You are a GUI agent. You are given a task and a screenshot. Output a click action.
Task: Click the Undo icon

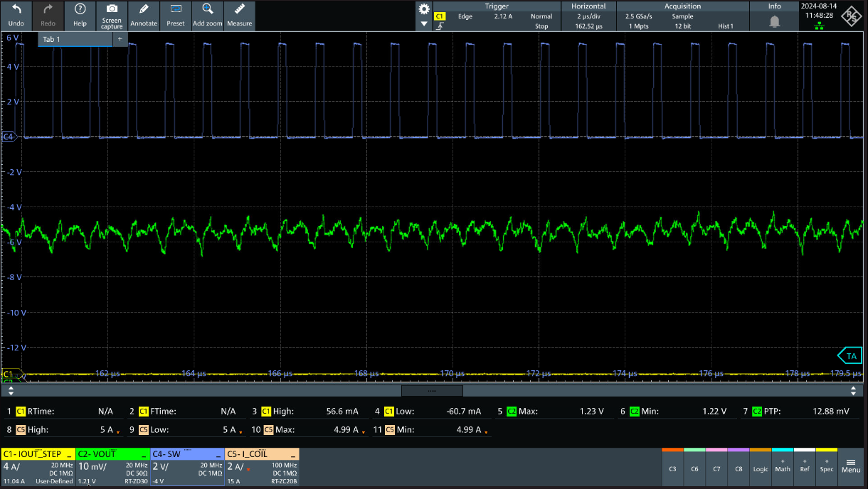(x=16, y=14)
